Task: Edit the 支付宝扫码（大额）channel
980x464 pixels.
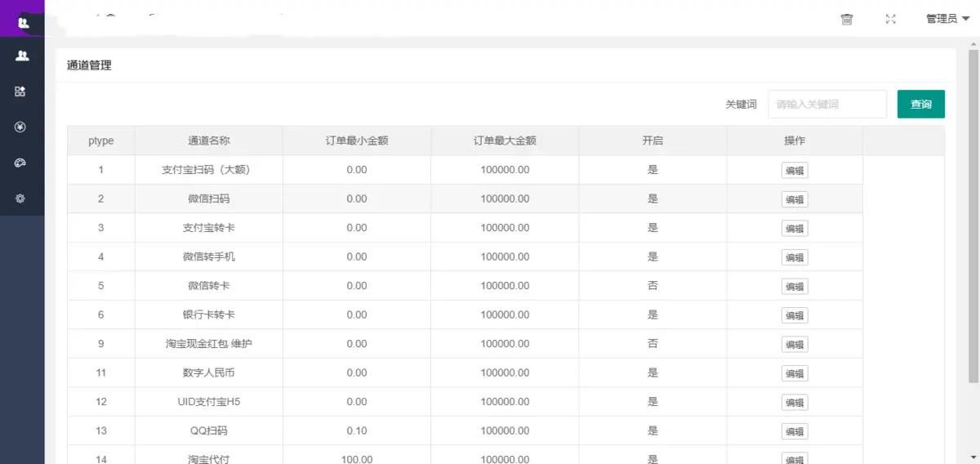Action: [x=795, y=171]
